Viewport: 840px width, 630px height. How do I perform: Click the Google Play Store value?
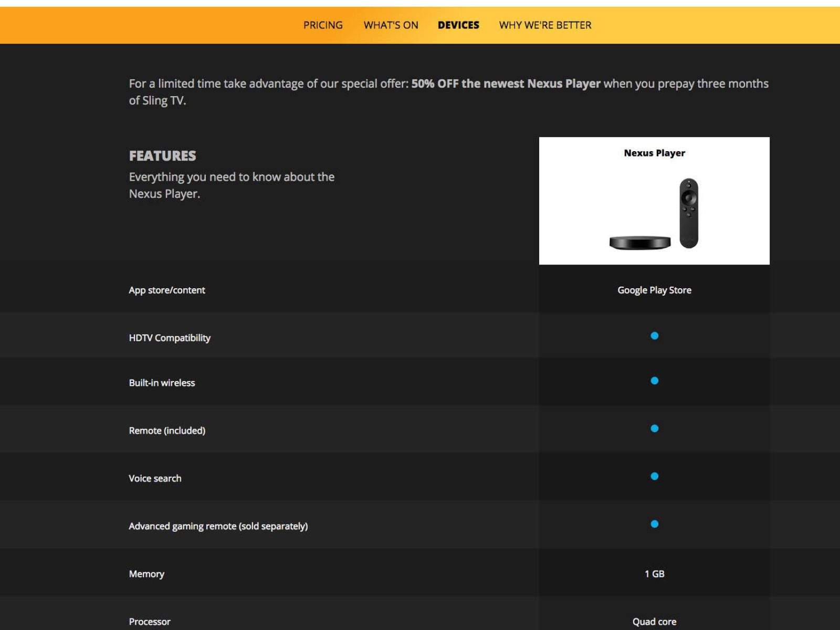654,290
